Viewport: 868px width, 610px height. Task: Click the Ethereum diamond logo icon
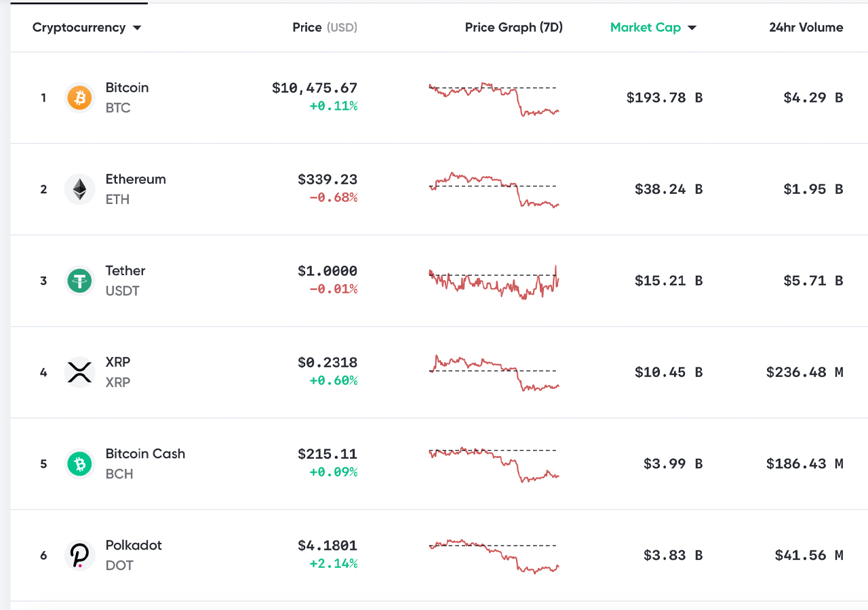(80, 190)
